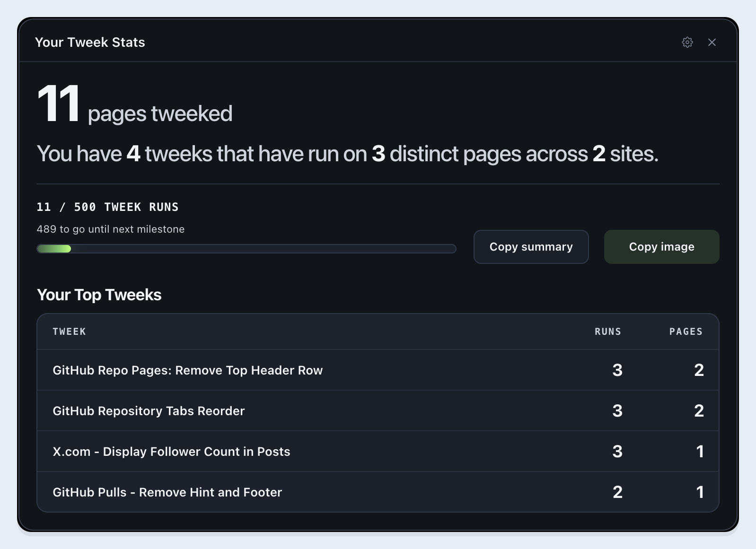The height and width of the screenshot is (549, 756).
Task: Click the 'Your Tweek Stats' title
Action: click(90, 42)
